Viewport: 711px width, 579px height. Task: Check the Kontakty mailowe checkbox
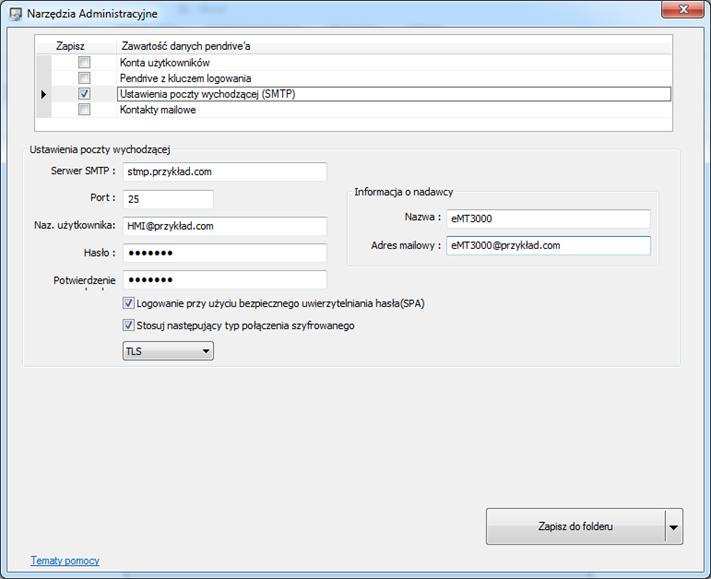click(84, 109)
